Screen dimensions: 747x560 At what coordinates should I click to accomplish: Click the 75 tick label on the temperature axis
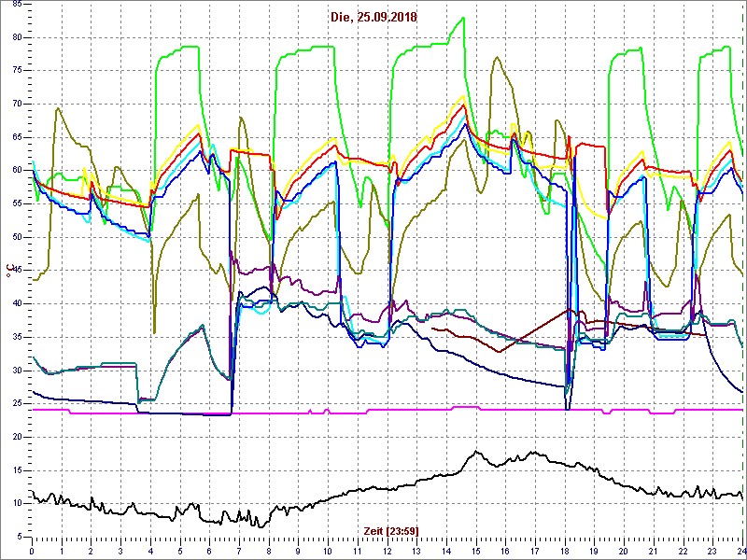click(x=17, y=71)
